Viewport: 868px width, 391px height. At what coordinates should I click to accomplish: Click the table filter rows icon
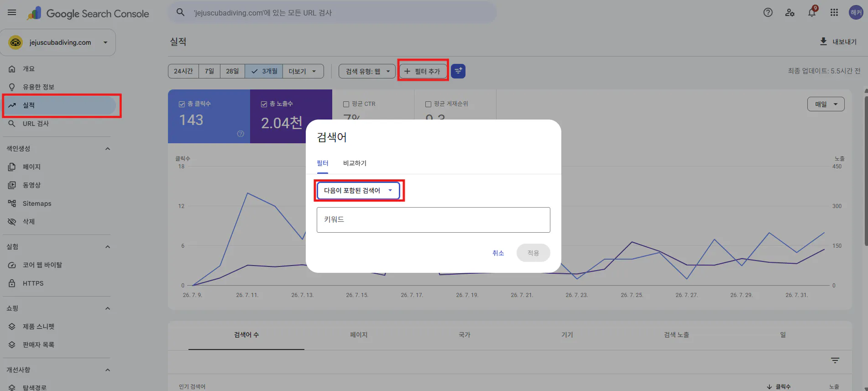pos(835,360)
